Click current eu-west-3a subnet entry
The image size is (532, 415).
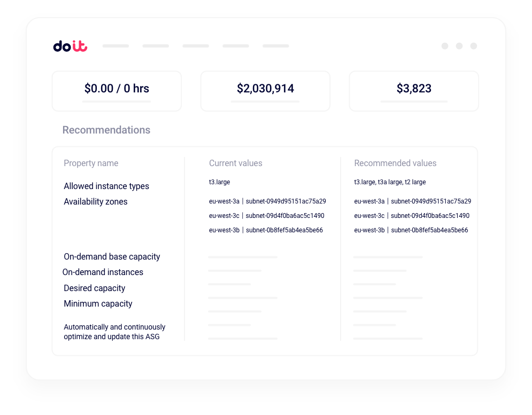[x=267, y=201]
